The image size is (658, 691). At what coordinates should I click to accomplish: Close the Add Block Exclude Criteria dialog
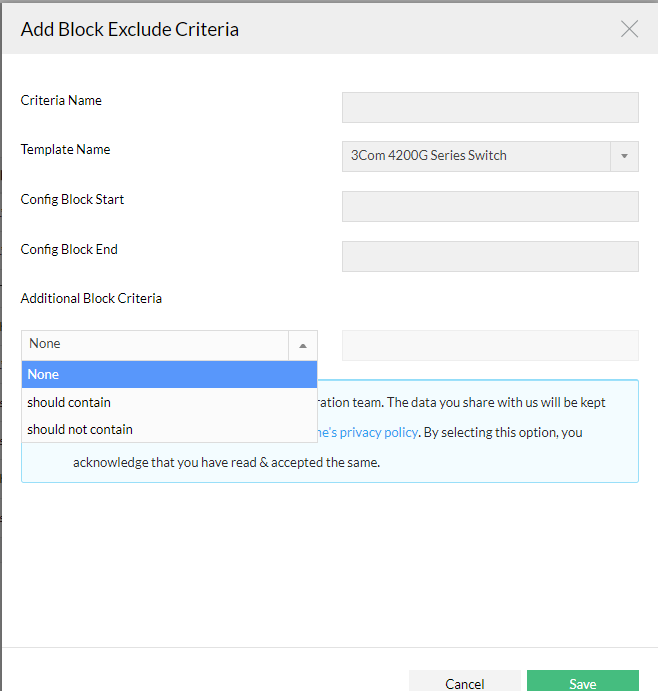(x=629, y=29)
